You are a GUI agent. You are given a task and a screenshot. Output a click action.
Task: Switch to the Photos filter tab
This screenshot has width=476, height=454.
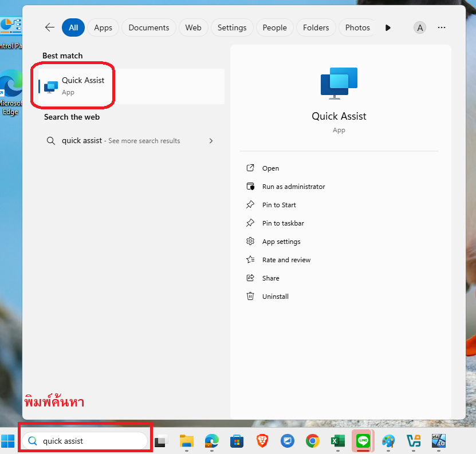pos(357,27)
